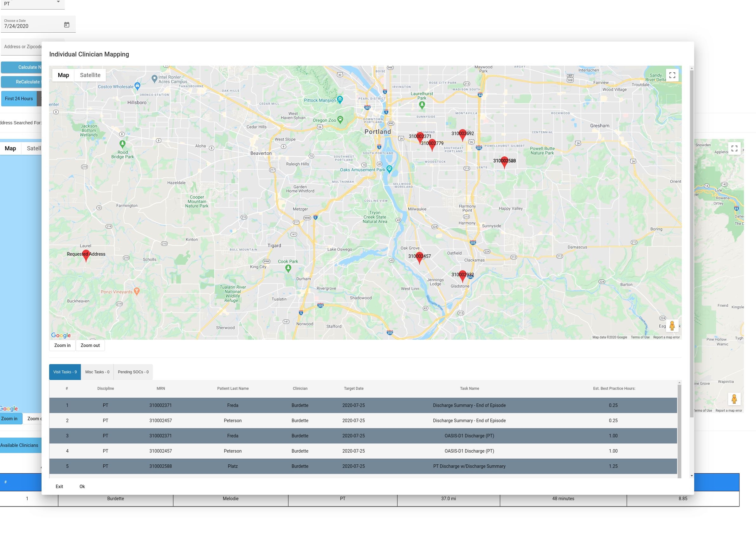Screen dimensions: 756x556
Task: Select the Map tab on the background map
Action: [10, 148]
